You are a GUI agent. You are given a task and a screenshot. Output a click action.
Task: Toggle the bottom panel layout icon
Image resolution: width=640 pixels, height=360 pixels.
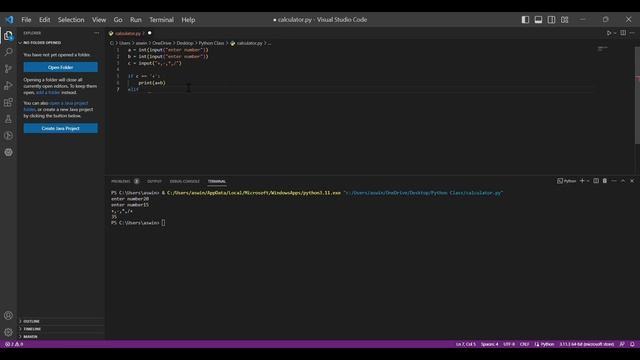[x=538, y=20]
